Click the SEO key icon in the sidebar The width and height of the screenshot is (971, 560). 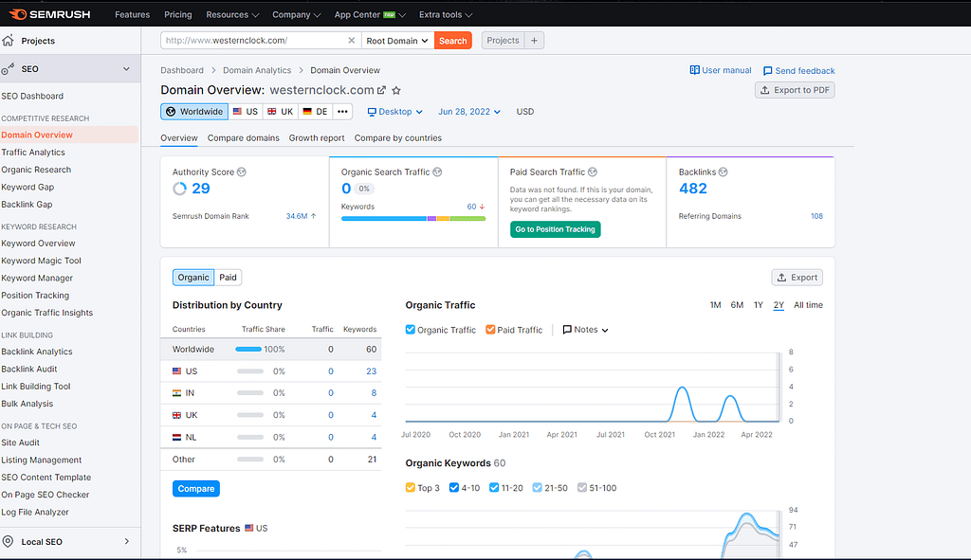[x=8, y=68]
